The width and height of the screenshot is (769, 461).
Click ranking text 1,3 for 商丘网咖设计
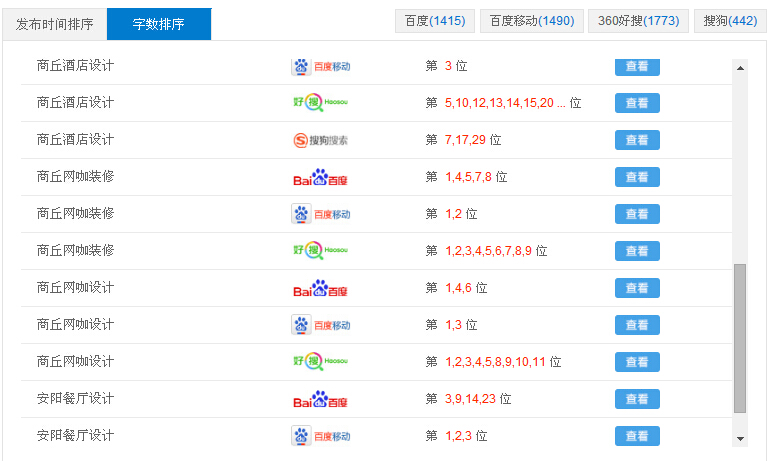pyautogui.click(x=453, y=325)
